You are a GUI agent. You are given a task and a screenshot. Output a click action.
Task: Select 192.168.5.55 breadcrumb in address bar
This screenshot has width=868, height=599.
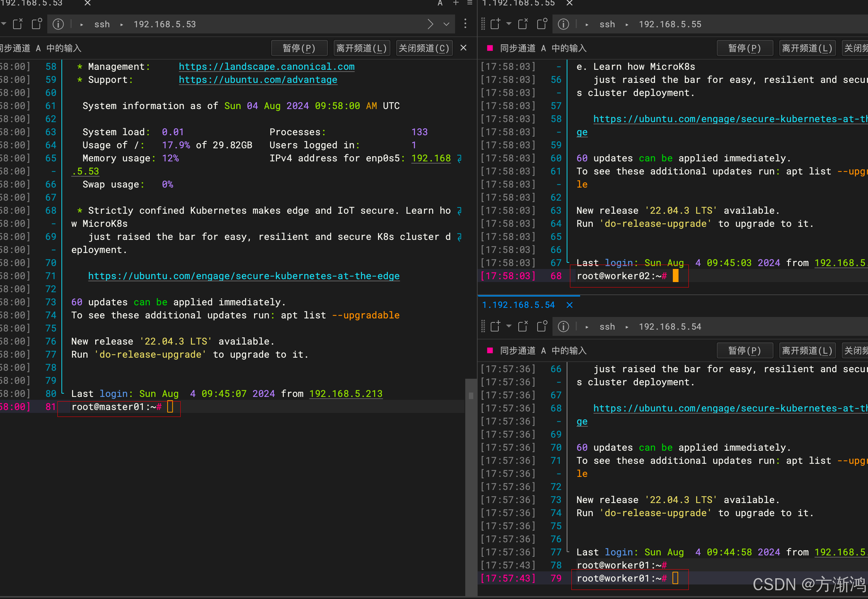[x=670, y=24]
